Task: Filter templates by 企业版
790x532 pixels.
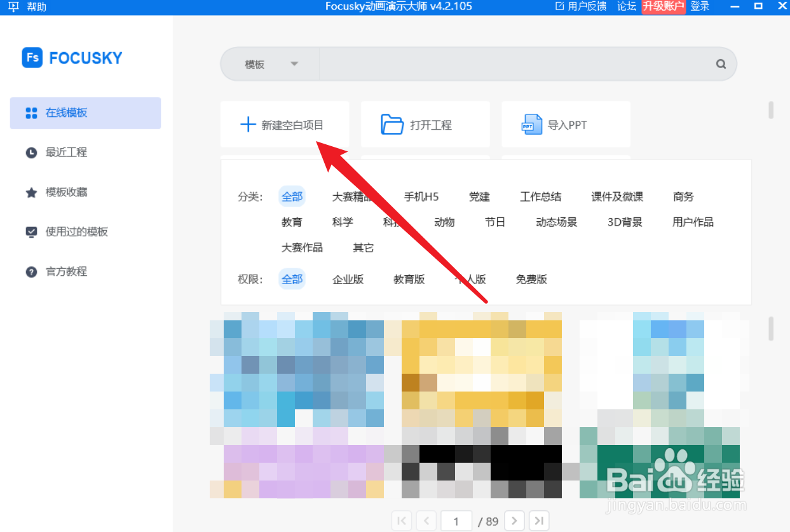Action: (348, 279)
